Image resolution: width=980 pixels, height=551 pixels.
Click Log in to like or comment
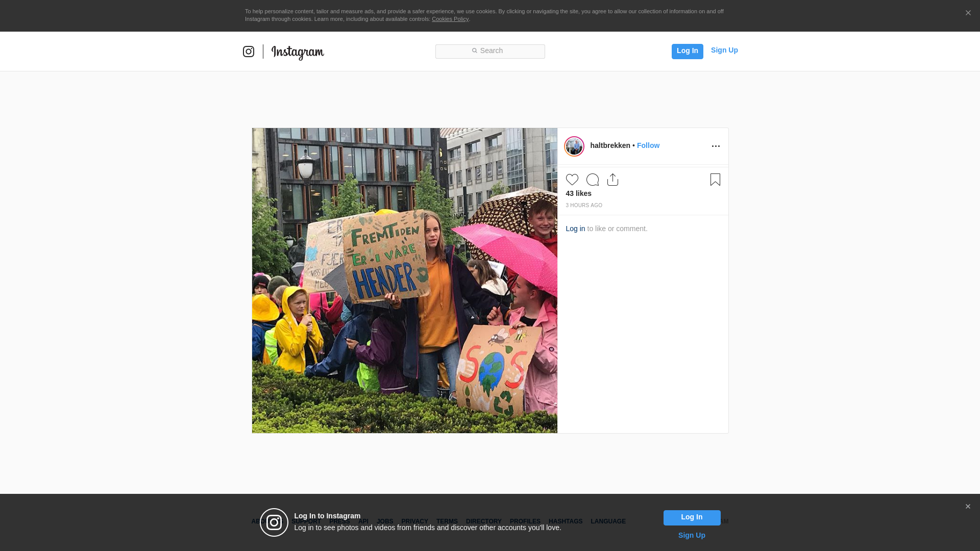click(575, 229)
